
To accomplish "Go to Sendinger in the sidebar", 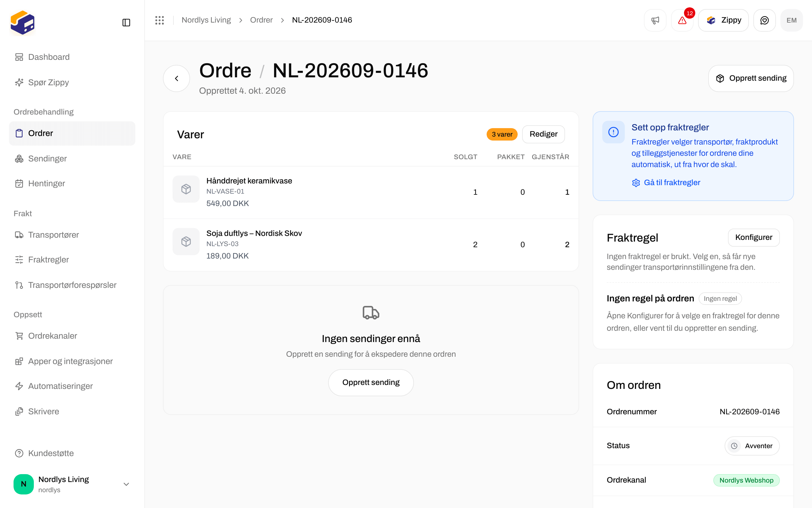I will pyautogui.click(x=72, y=159).
